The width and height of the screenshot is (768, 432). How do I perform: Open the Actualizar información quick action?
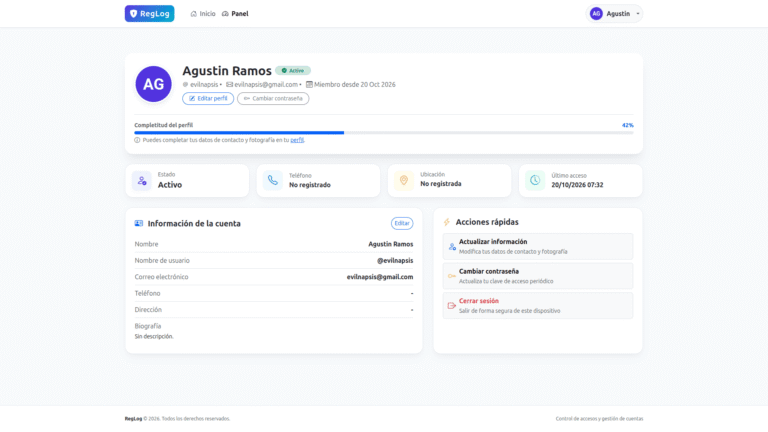538,246
